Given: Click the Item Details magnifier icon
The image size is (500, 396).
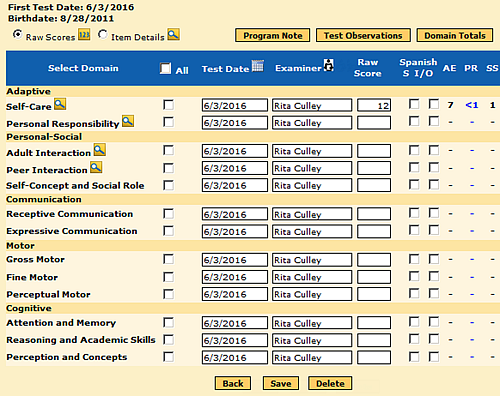Looking at the screenshot, I should 173,34.
